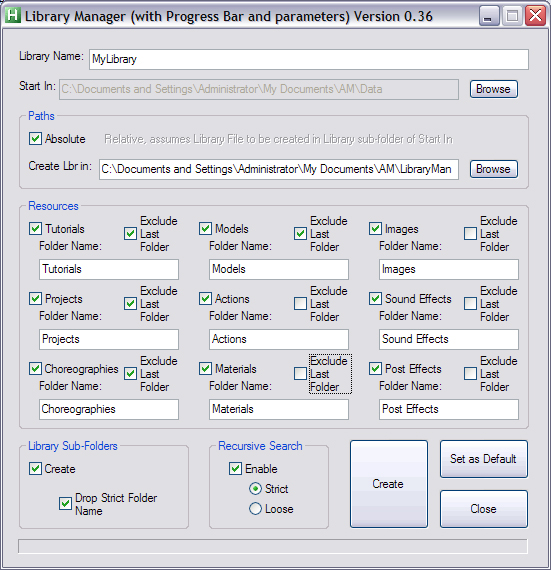Viewport: 551px width, 570px height.
Task: Uncheck the Choreographies resource checkbox
Action: coord(35,369)
